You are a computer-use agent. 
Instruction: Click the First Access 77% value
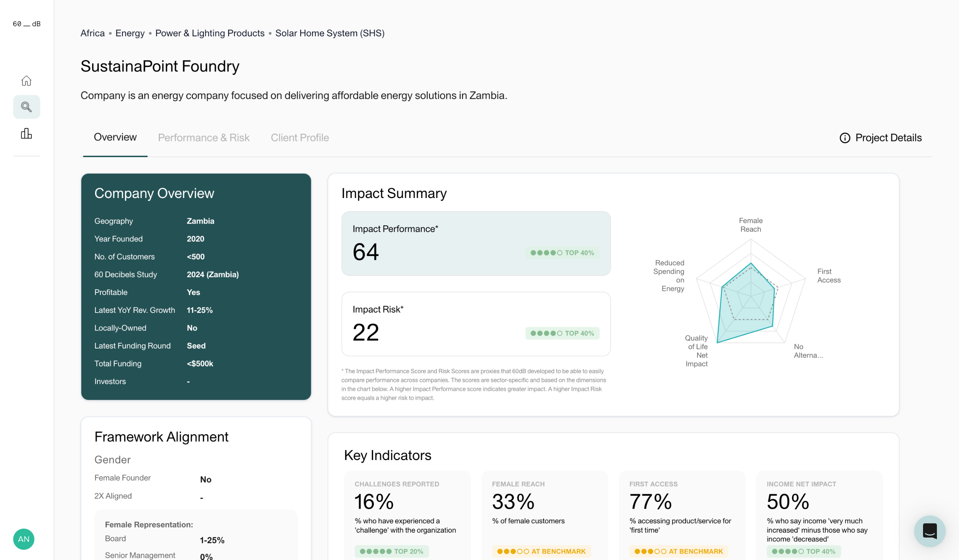(x=650, y=502)
